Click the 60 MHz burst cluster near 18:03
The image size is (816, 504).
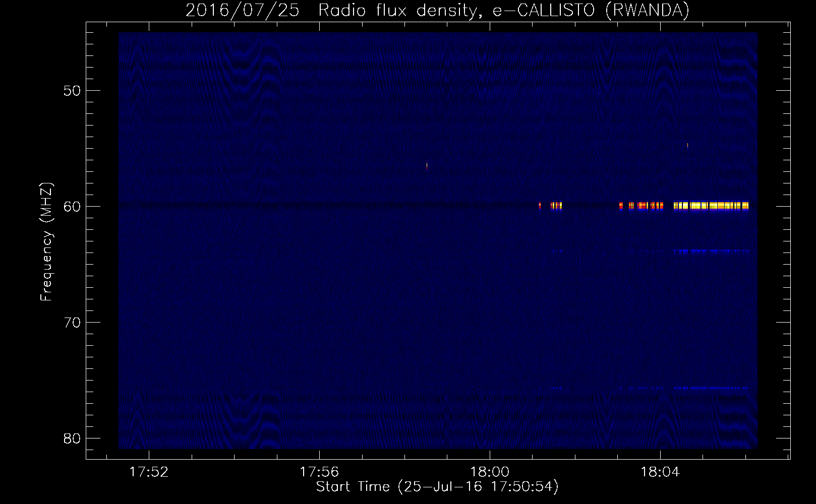[642, 206]
